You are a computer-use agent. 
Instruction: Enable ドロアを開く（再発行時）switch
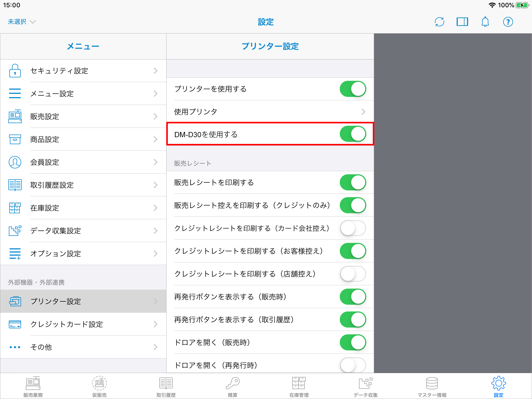(x=353, y=365)
